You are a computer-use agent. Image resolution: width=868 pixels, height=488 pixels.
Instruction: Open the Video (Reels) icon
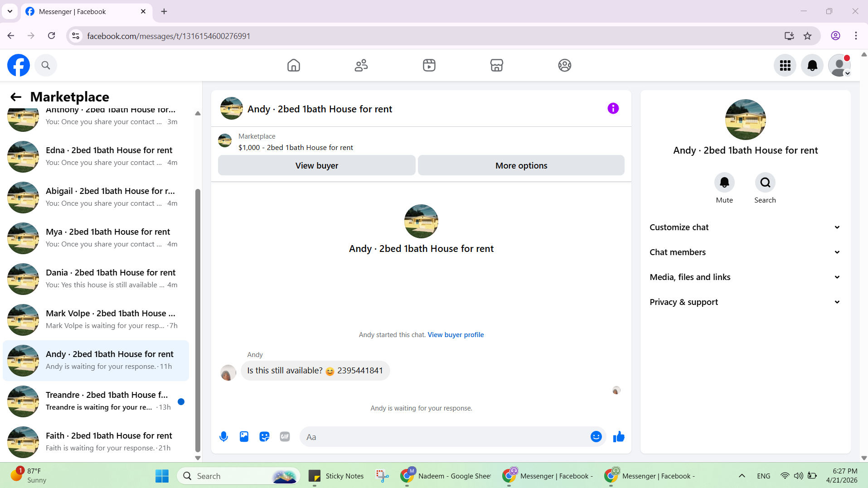tap(429, 65)
